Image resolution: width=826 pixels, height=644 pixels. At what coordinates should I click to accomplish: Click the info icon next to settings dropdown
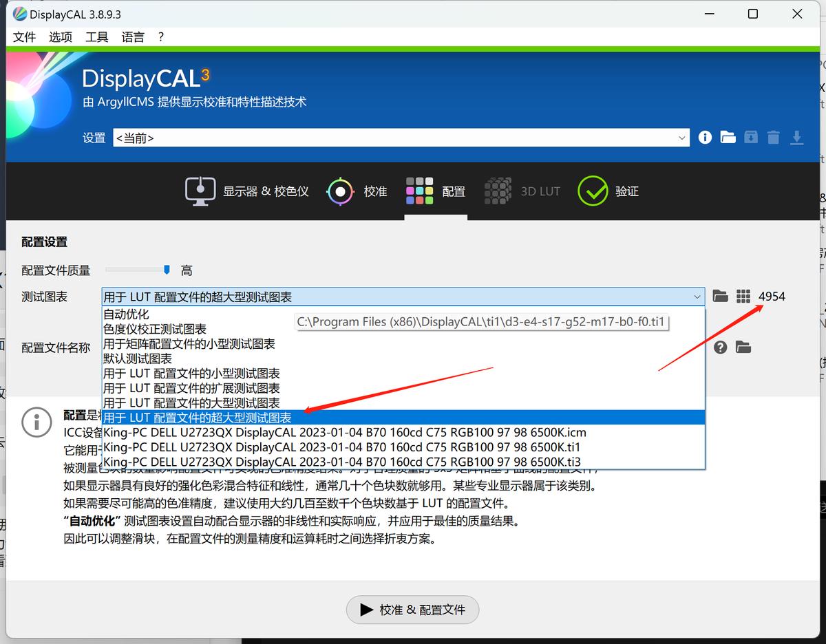click(704, 137)
